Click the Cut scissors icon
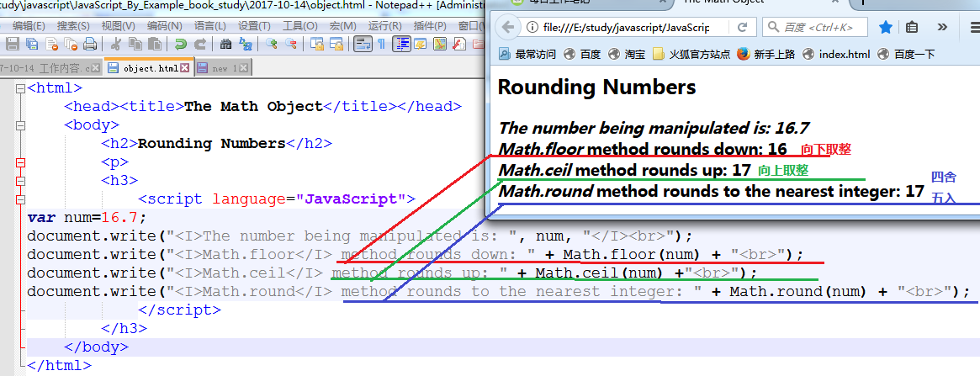This screenshot has width=980, height=376. coord(115,44)
